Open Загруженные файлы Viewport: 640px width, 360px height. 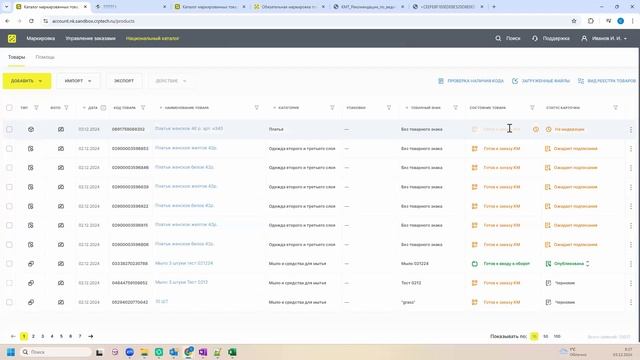[x=541, y=81]
